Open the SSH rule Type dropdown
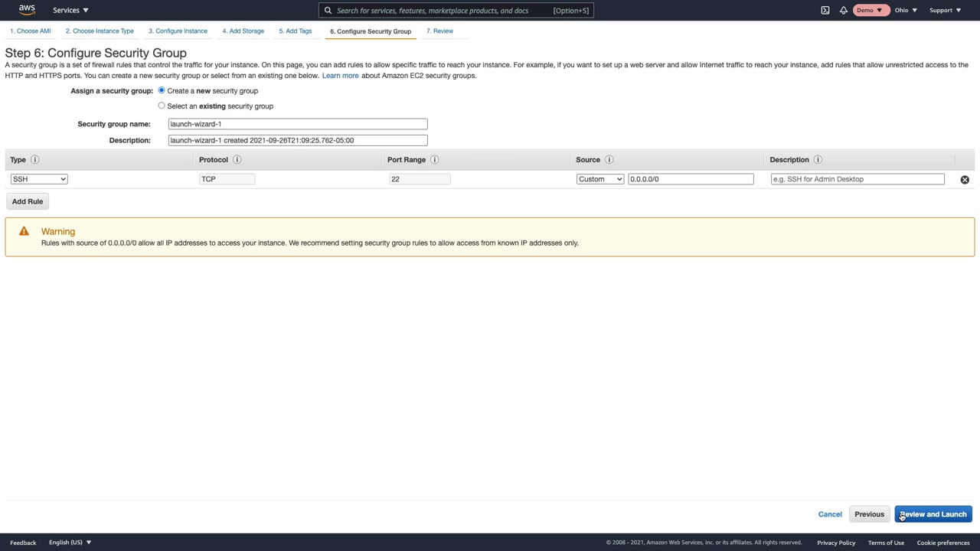Viewport: 980px width, 551px height. (39, 179)
